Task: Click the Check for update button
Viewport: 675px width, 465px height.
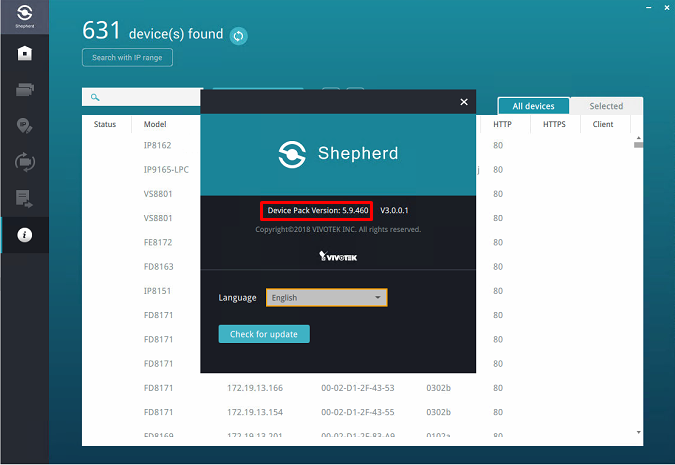Action: [x=264, y=334]
